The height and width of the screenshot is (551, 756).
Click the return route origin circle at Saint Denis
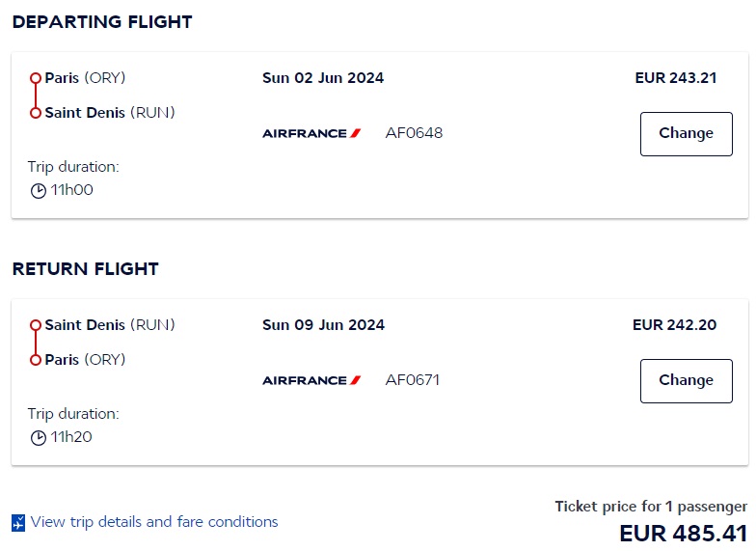35,325
